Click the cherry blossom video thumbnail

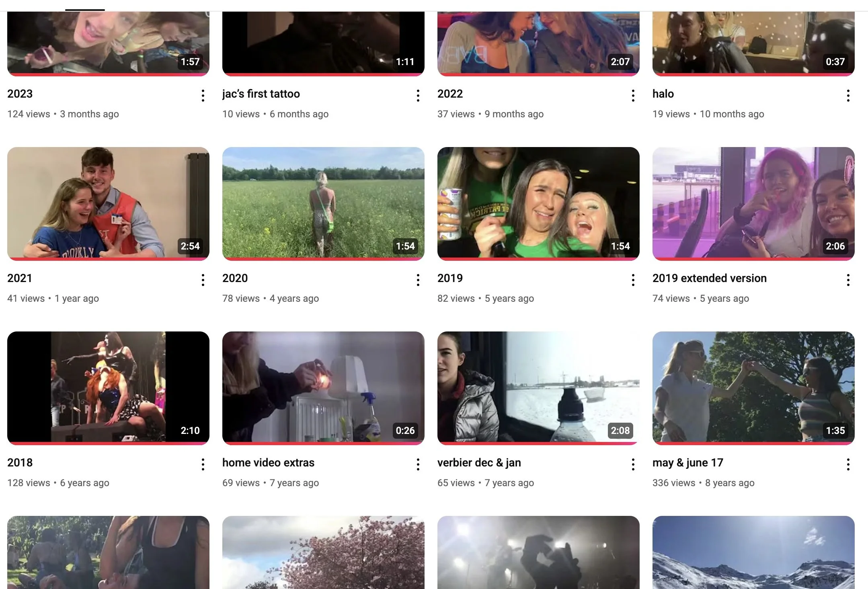pyautogui.click(x=323, y=552)
